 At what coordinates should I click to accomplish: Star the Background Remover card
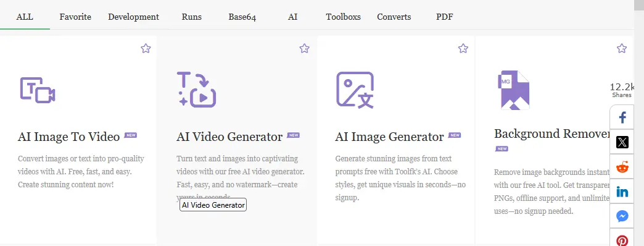coord(622,49)
